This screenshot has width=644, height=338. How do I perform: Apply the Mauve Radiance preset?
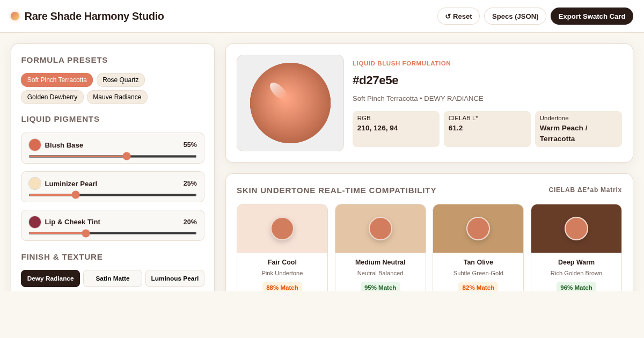tap(117, 97)
